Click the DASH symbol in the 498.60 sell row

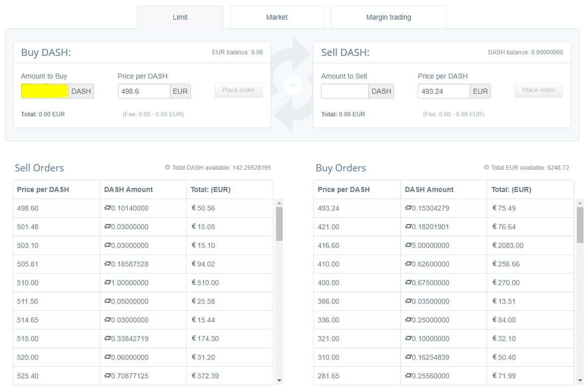[107, 208]
